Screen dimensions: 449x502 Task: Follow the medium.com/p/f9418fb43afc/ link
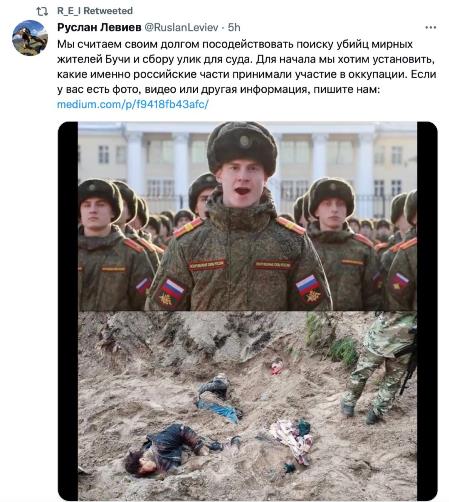tap(133, 104)
